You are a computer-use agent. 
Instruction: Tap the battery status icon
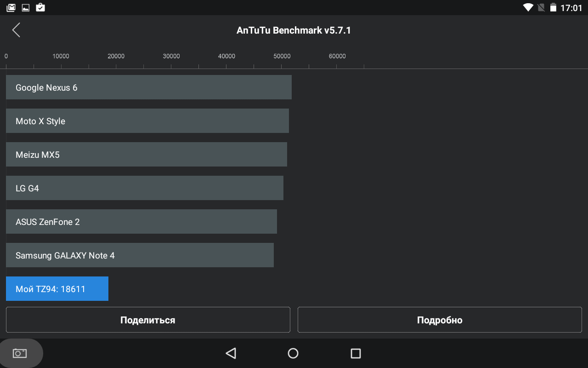(x=553, y=7)
